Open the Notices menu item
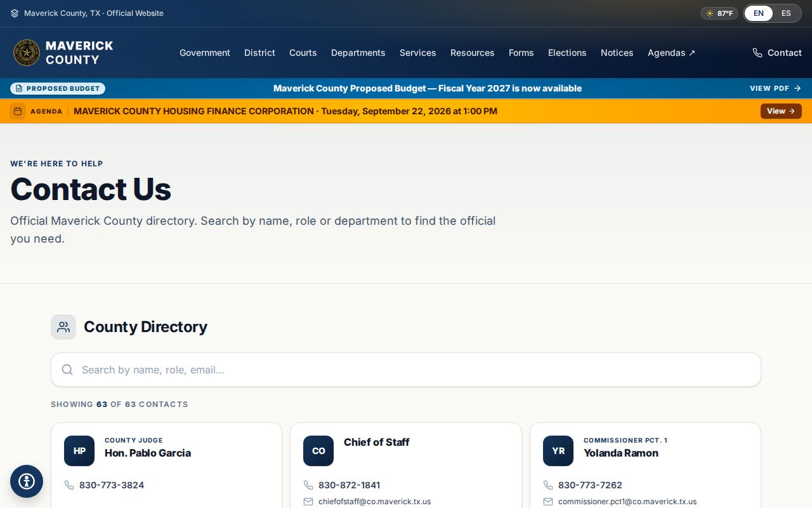The width and height of the screenshot is (812, 508). 617,53
